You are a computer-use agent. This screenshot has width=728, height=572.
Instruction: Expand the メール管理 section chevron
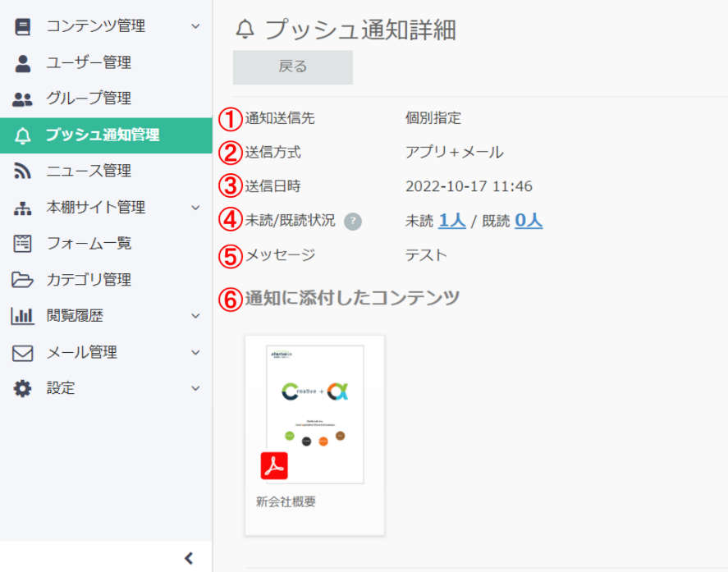pos(195,351)
